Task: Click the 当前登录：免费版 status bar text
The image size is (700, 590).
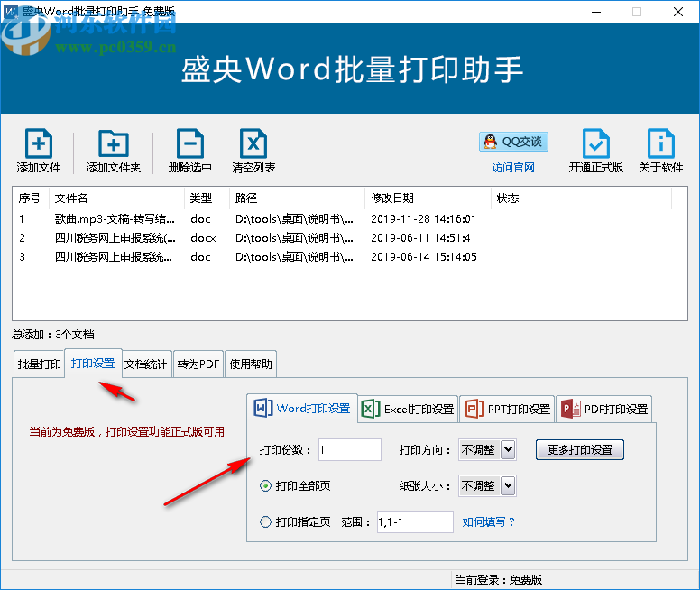Action: click(x=498, y=580)
